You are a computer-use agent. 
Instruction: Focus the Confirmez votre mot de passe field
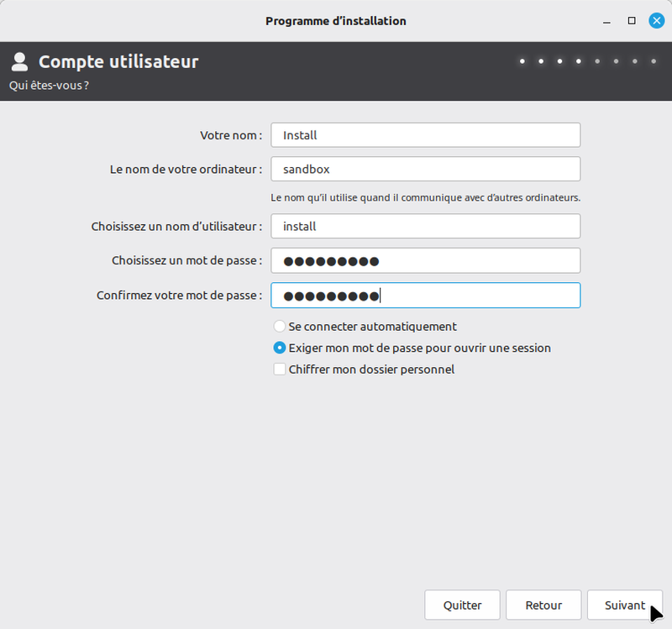point(425,296)
